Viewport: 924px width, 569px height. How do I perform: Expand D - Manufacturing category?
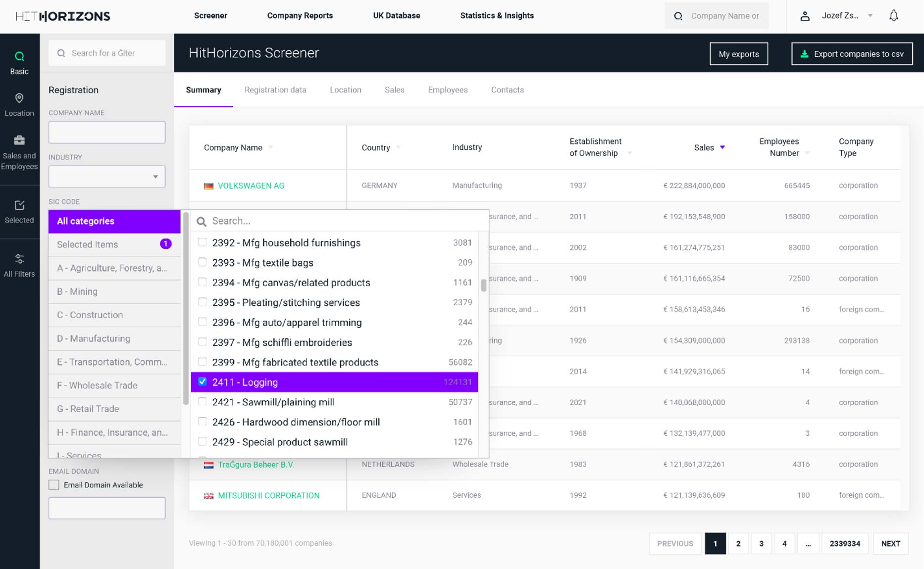coord(114,338)
